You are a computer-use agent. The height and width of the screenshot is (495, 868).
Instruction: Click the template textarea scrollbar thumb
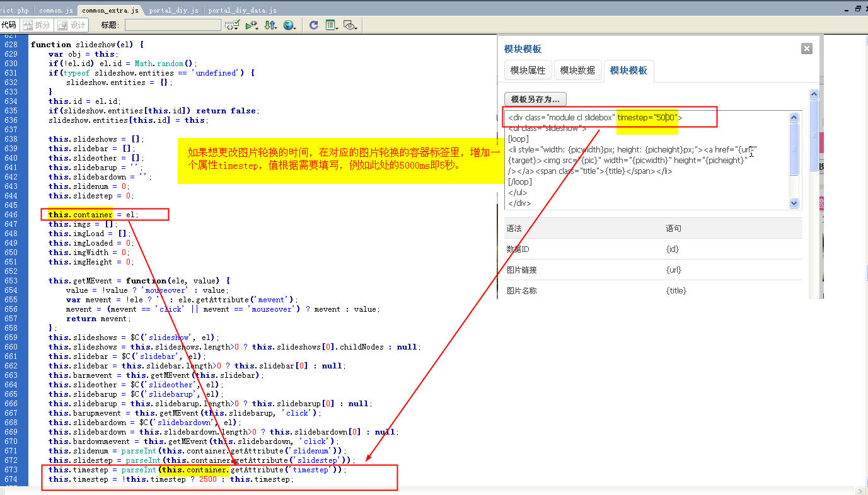[x=794, y=149]
